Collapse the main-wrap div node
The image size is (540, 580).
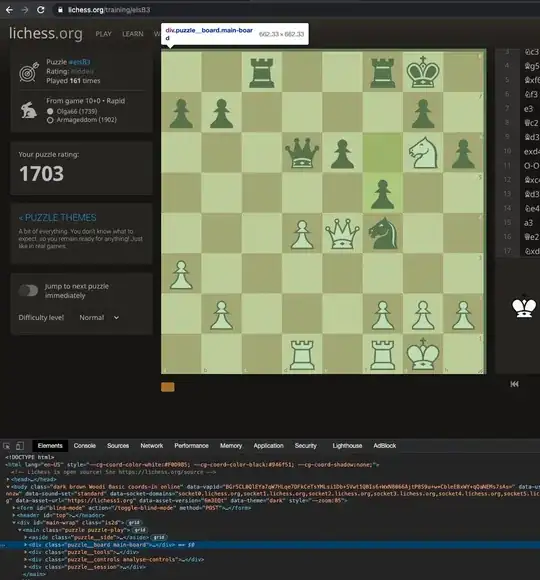tap(14, 523)
